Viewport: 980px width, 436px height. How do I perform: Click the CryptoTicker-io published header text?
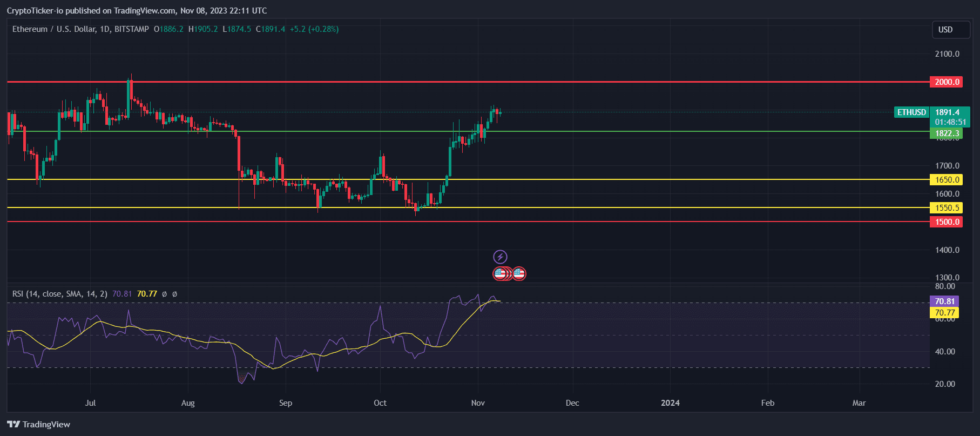coord(137,11)
